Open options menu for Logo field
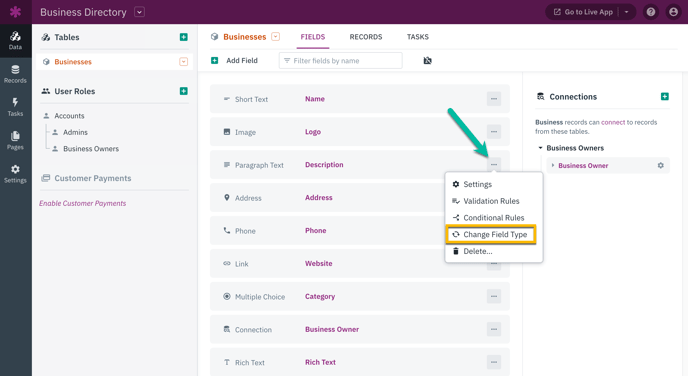688x376 pixels. tap(494, 132)
